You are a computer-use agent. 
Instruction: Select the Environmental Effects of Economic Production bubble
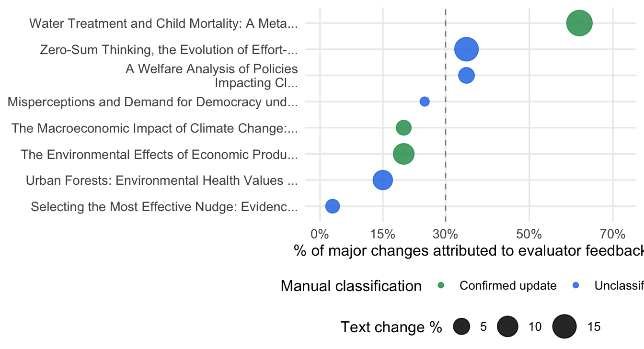point(403,154)
